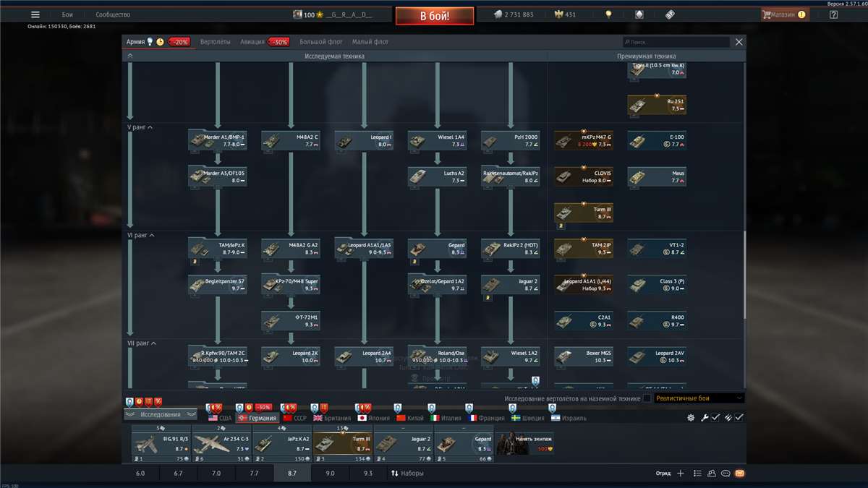
Task: Expand the Исследования panel
Action: pos(161,415)
